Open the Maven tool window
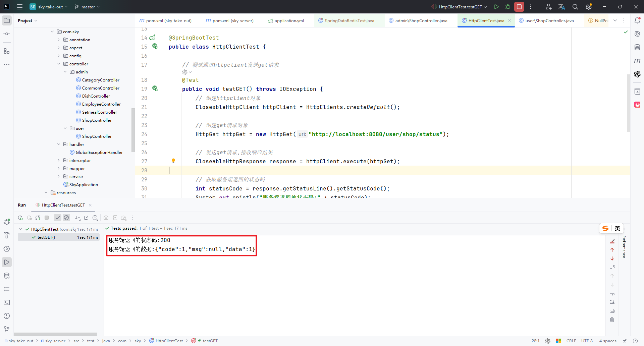644x346 pixels. point(638,60)
